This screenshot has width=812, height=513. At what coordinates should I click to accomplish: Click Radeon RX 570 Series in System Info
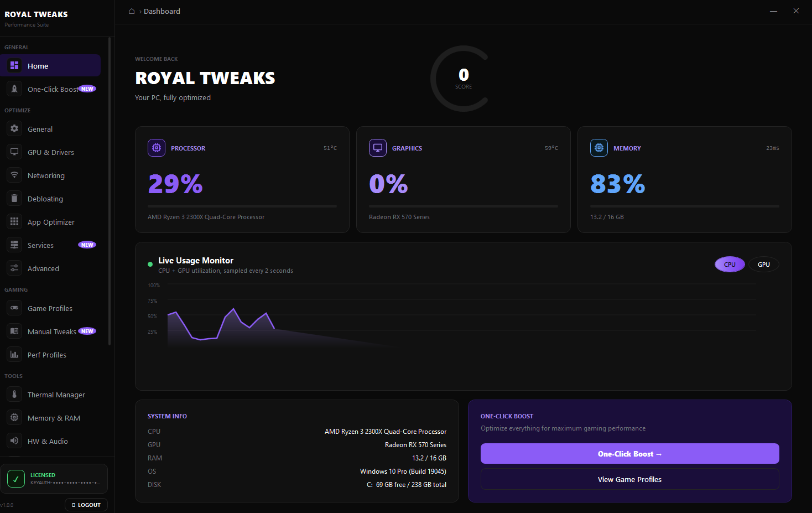[x=415, y=445]
